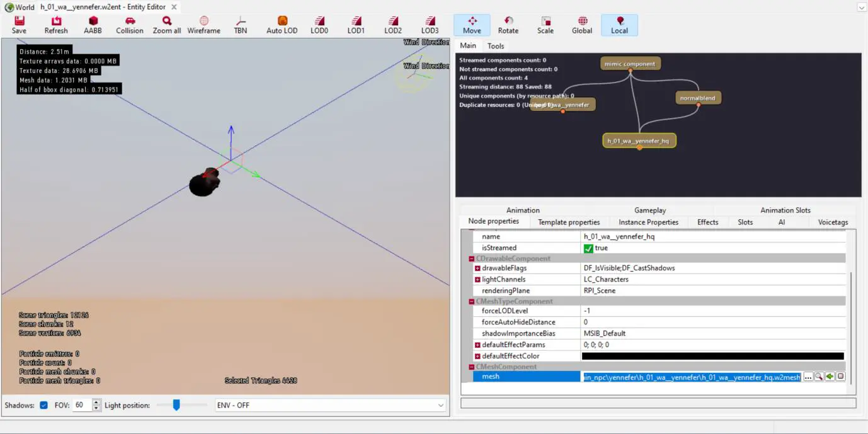Open the Template properties tab
This screenshot has width=868, height=434.
568,222
